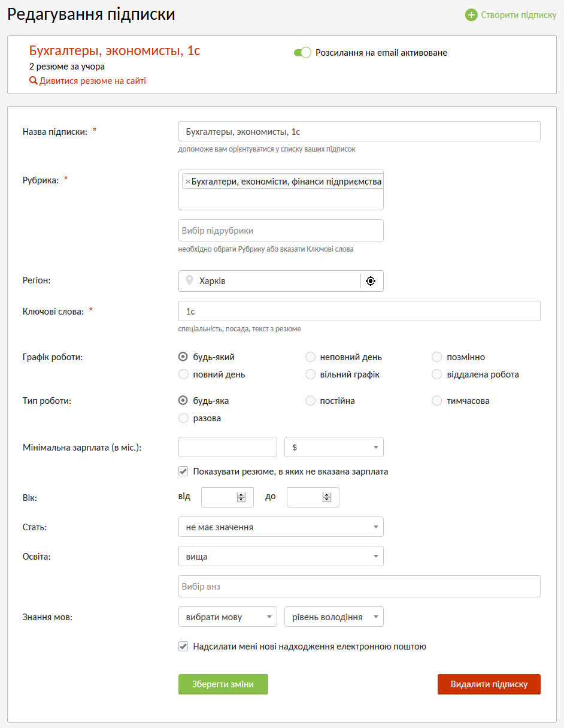564x728 pixels.
Task: Click the magnifier icon near resume link
Action: [33, 81]
